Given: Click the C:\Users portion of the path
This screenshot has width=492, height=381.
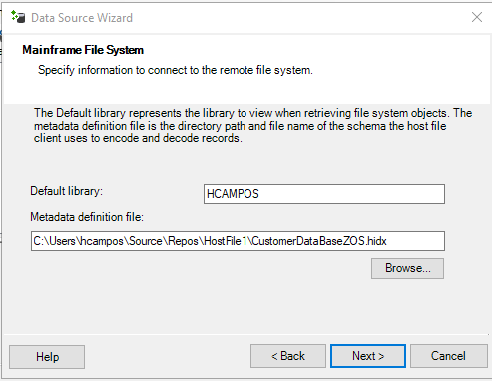Looking at the screenshot, I should click(55, 241).
